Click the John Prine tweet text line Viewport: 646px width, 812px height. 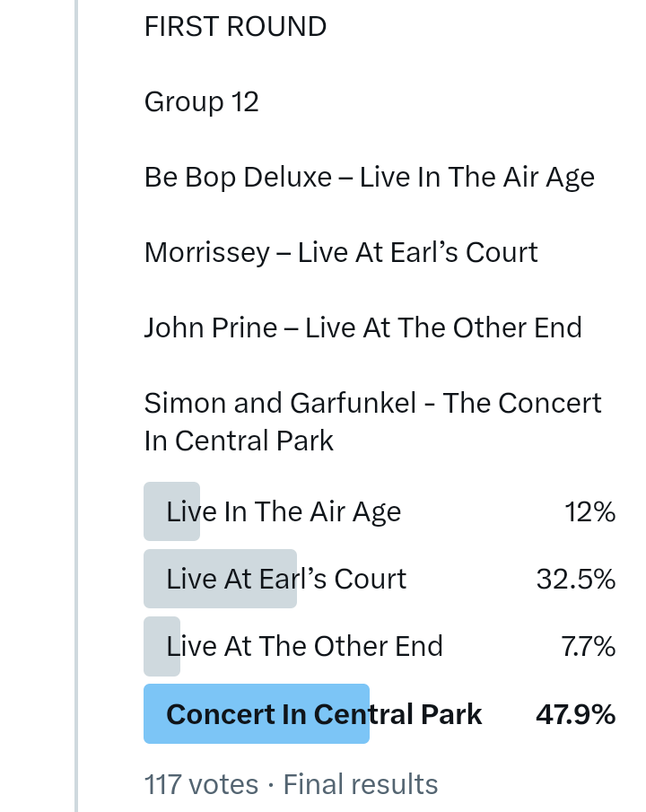click(x=362, y=327)
